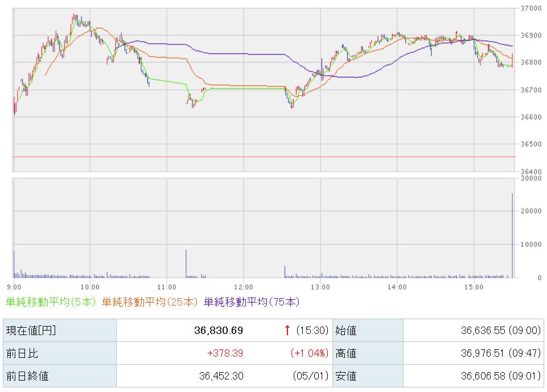Click the red previous-close horizontal line
This screenshot has width=547, height=392.
(x=264, y=157)
